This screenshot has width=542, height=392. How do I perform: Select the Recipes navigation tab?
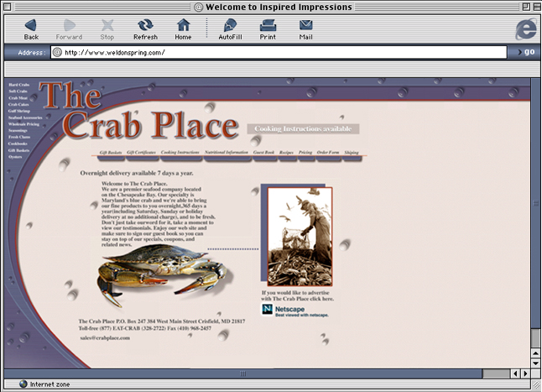click(286, 153)
